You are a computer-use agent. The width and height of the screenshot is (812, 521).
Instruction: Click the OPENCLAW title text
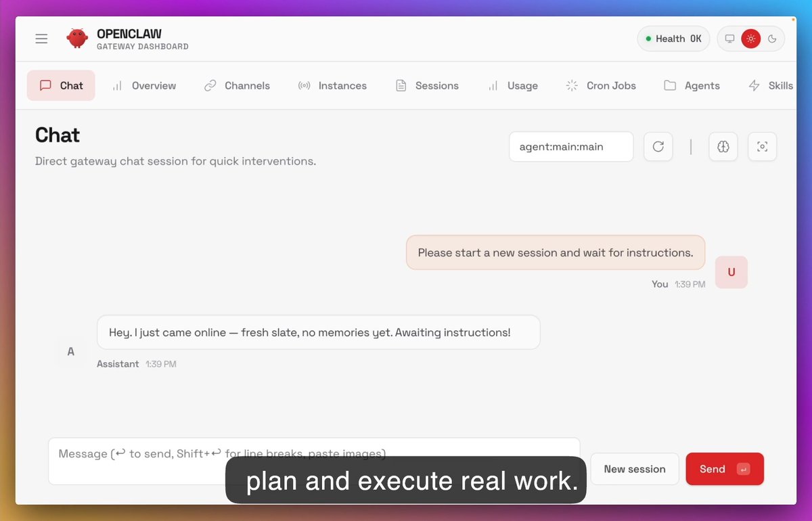click(x=129, y=34)
